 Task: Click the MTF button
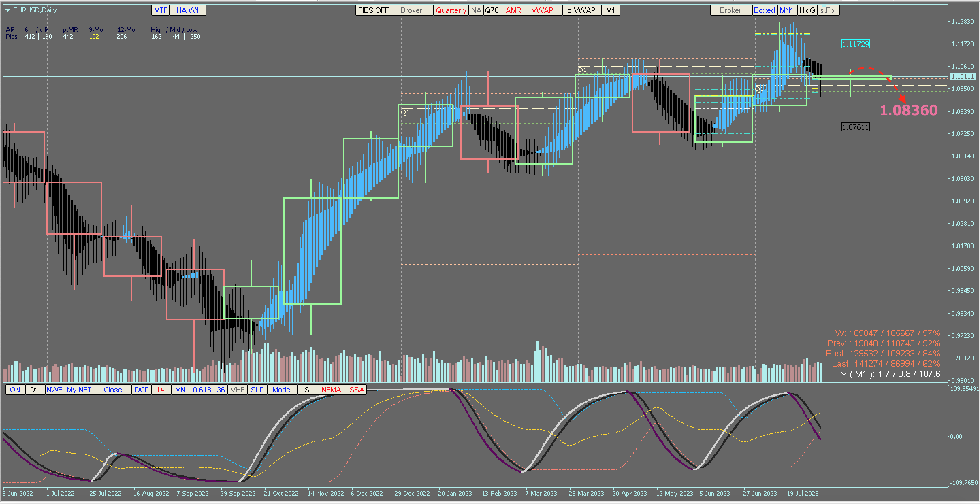(160, 10)
